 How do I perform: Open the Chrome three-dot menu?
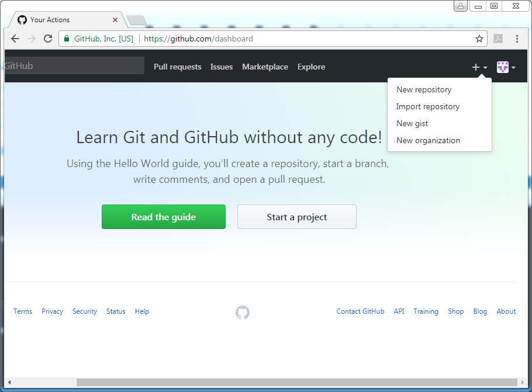517,39
